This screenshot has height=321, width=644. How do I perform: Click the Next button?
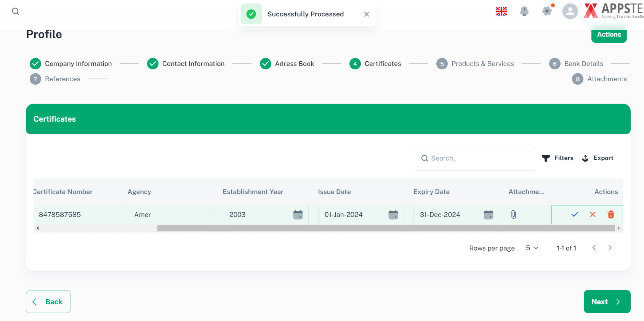click(607, 302)
